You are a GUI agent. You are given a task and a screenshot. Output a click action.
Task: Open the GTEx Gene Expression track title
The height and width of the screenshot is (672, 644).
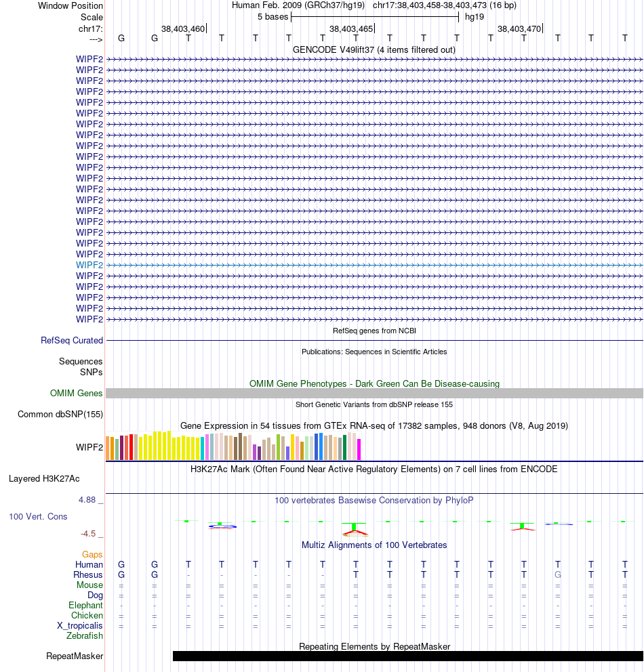(x=374, y=425)
